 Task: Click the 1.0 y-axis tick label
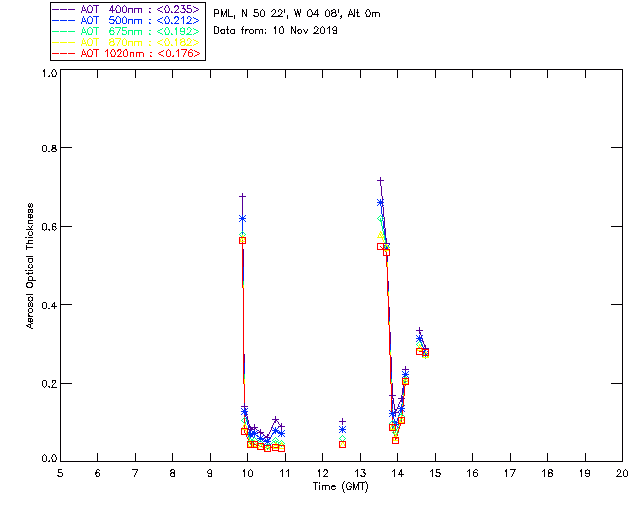(x=49, y=73)
